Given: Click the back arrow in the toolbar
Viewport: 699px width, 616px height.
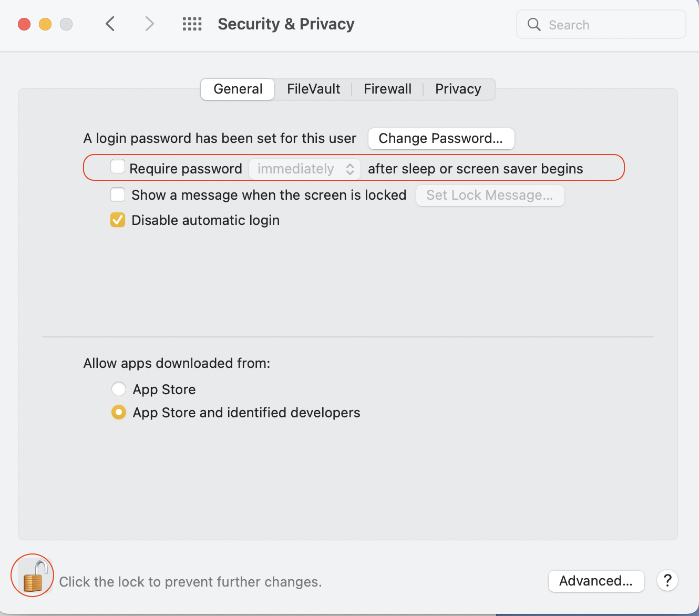Looking at the screenshot, I should (110, 24).
